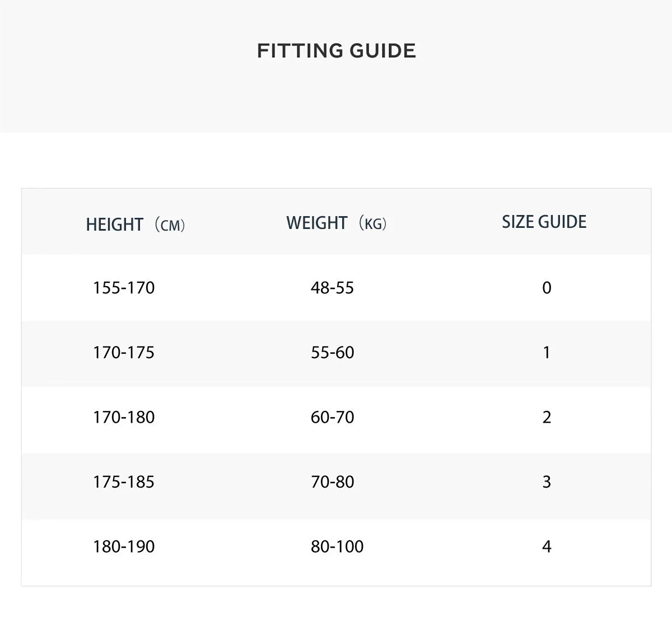Image resolution: width=672 pixels, height=631 pixels.
Task: Select the 175-185 height cell
Action: tap(124, 482)
